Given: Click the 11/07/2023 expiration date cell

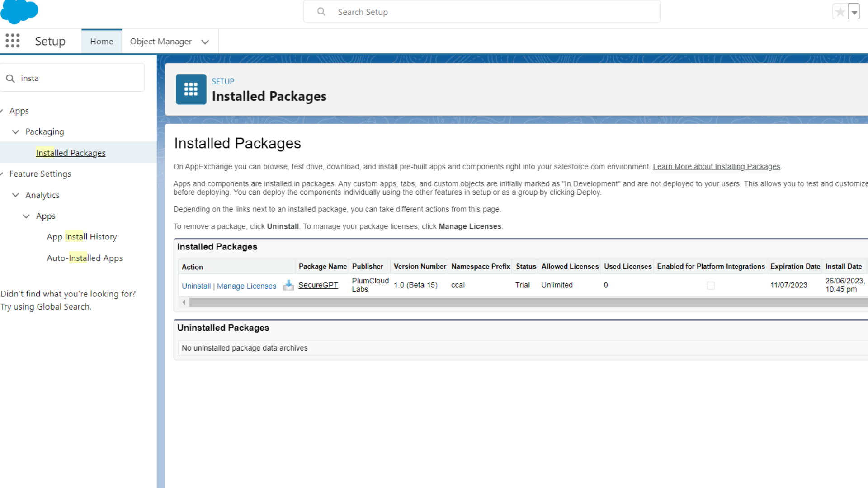Looking at the screenshot, I should click(788, 285).
